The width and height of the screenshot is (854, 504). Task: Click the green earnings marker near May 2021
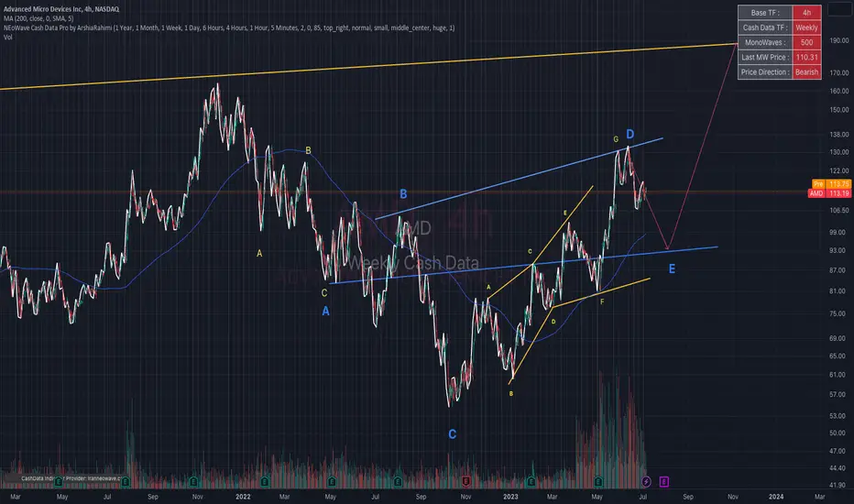click(59, 482)
